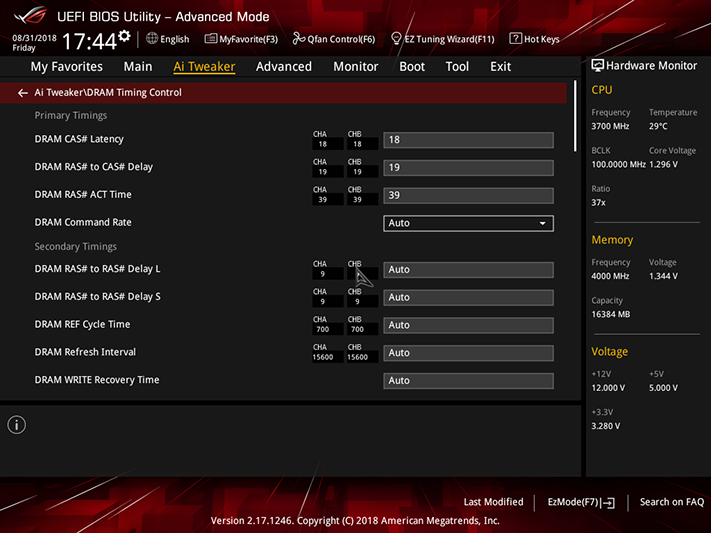Click the DRAM Timing Control scrollbar
The image size is (711, 533).
coord(575,117)
